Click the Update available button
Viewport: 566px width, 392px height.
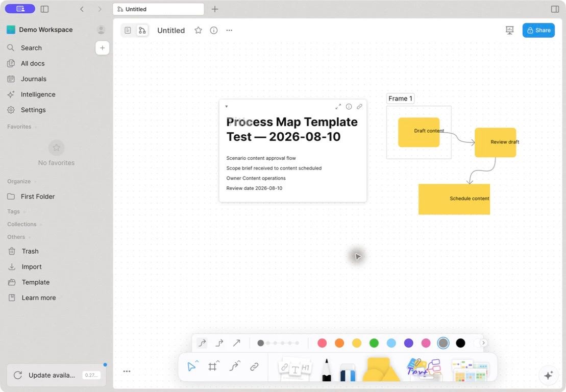point(57,375)
